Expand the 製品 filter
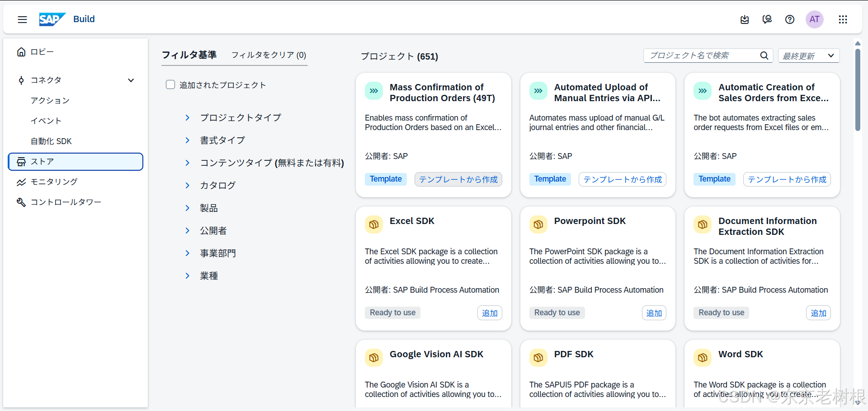This screenshot has width=868, height=411. point(187,208)
